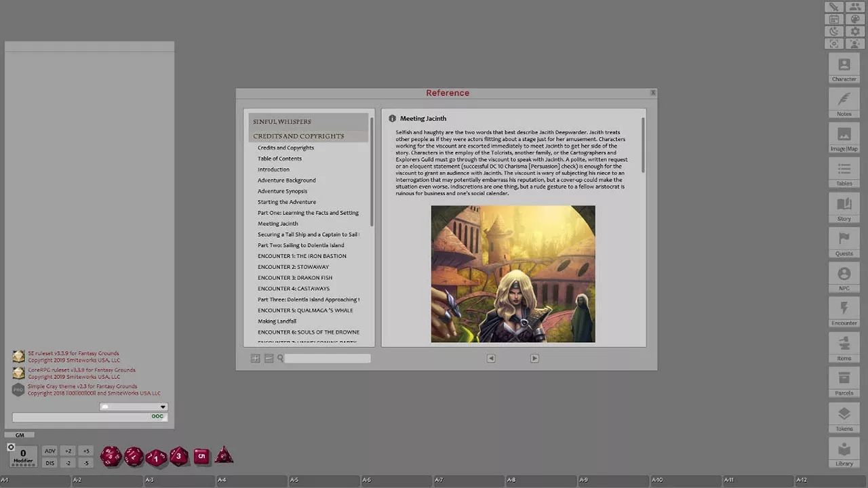The width and height of the screenshot is (868, 488).
Task: Open the Parcels sidebar button
Action: (844, 382)
